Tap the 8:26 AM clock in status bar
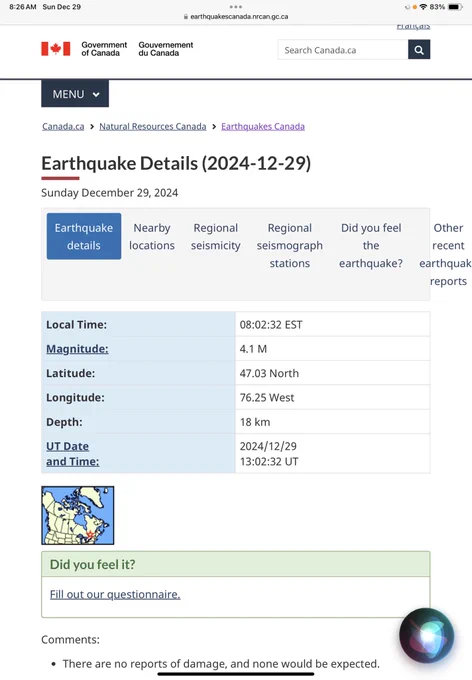The image size is (472, 680). pyautogui.click(x=23, y=7)
